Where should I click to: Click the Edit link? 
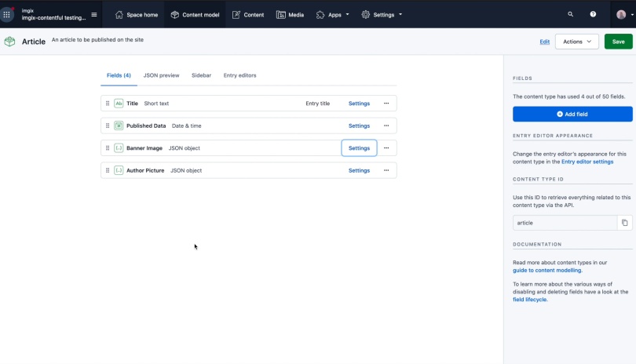(x=545, y=42)
